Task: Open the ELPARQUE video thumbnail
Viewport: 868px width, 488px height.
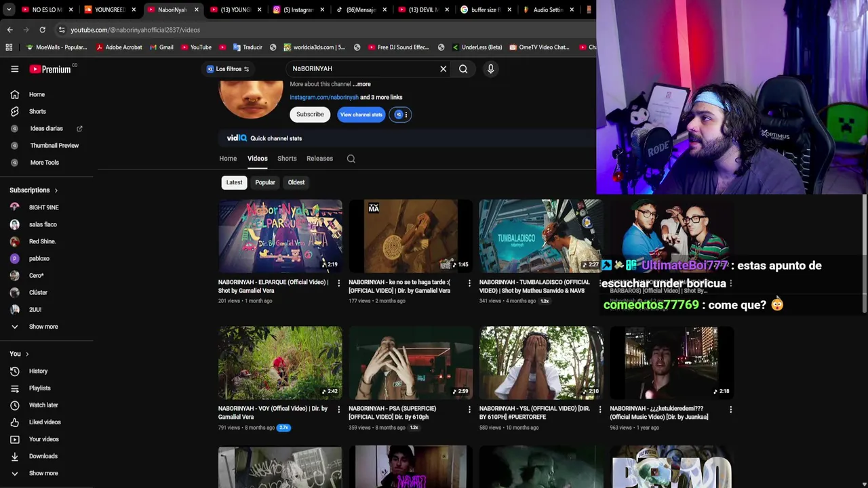Action: pos(280,235)
